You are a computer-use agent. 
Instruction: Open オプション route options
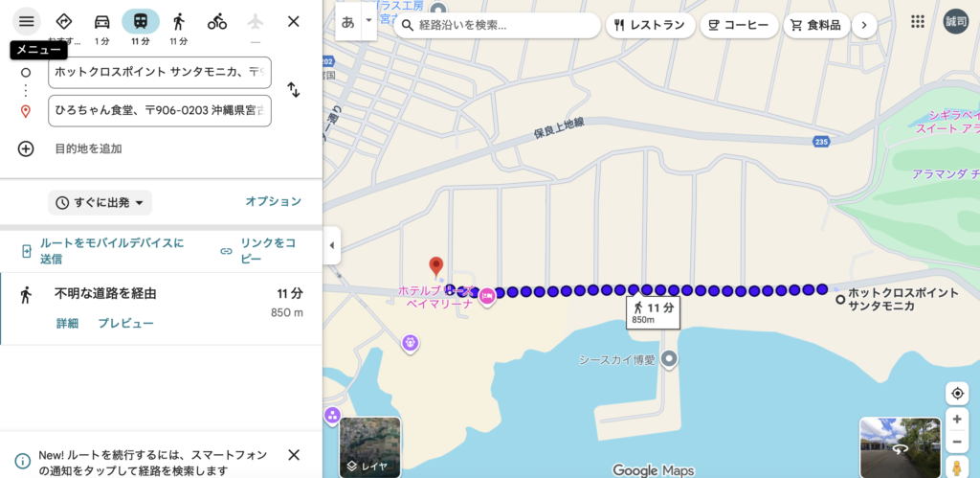tap(273, 201)
